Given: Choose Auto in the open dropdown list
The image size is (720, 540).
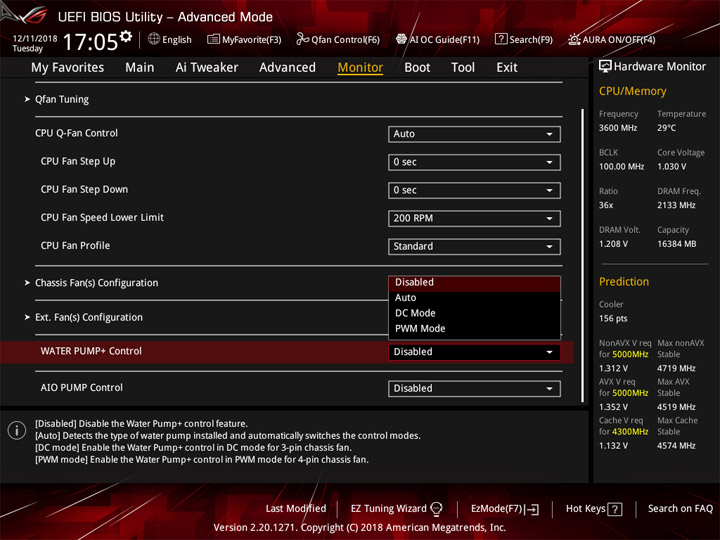Looking at the screenshot, I should coord(474,298).
